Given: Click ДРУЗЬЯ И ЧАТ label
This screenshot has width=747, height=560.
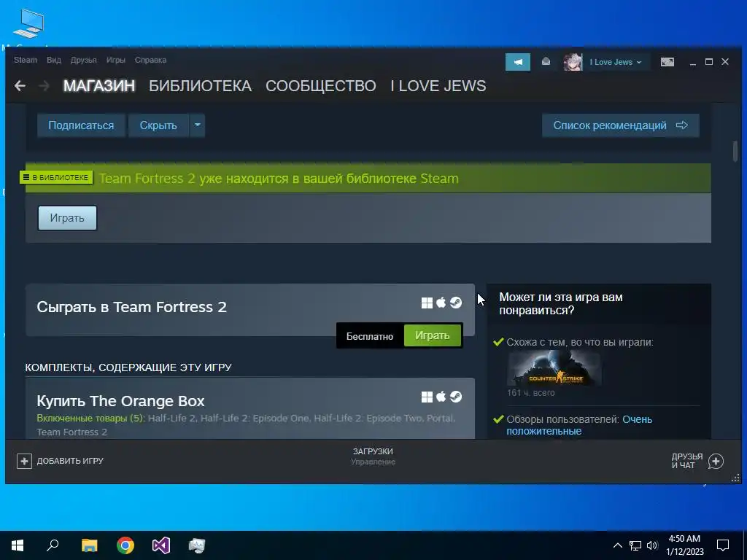Looking at the screenshot, I should click(x=687, y=461).
